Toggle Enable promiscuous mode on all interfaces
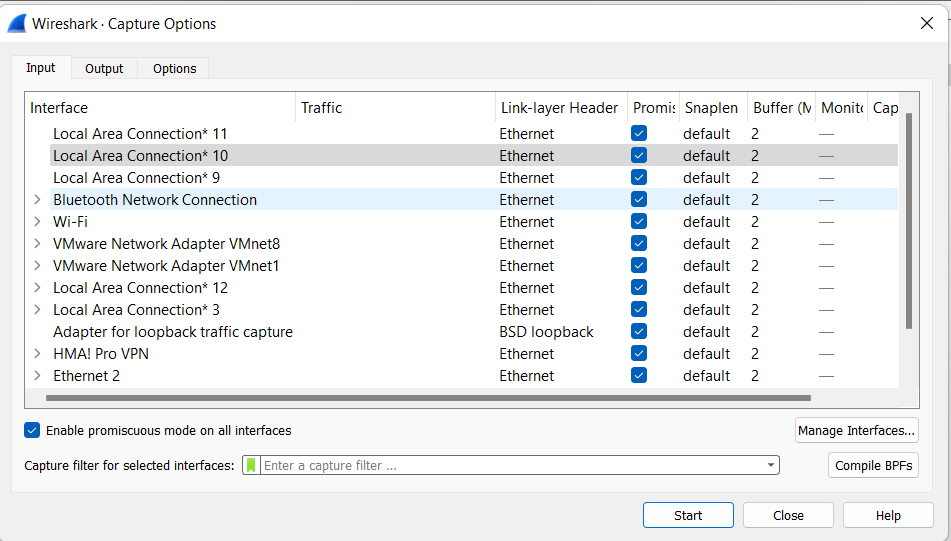951x541 pixels. coord(33,431)
